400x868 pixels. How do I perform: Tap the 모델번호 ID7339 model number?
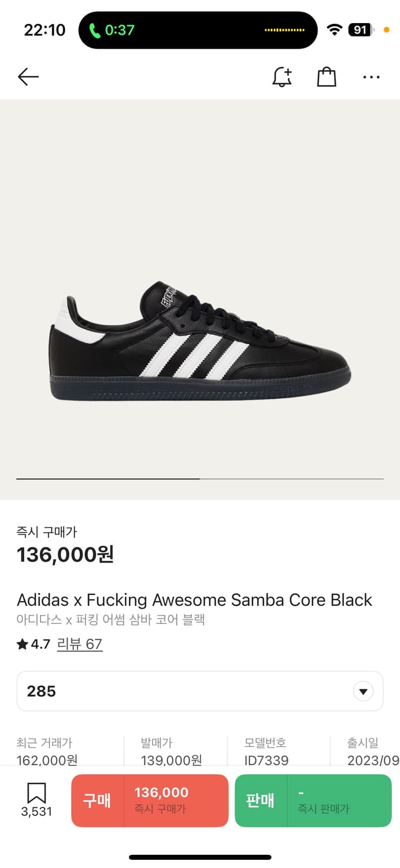point(266,751)
